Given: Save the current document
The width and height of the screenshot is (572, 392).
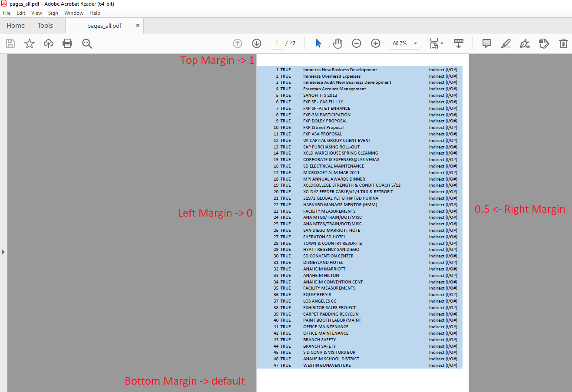Looking at the screenshot, I should click(10, 43).
